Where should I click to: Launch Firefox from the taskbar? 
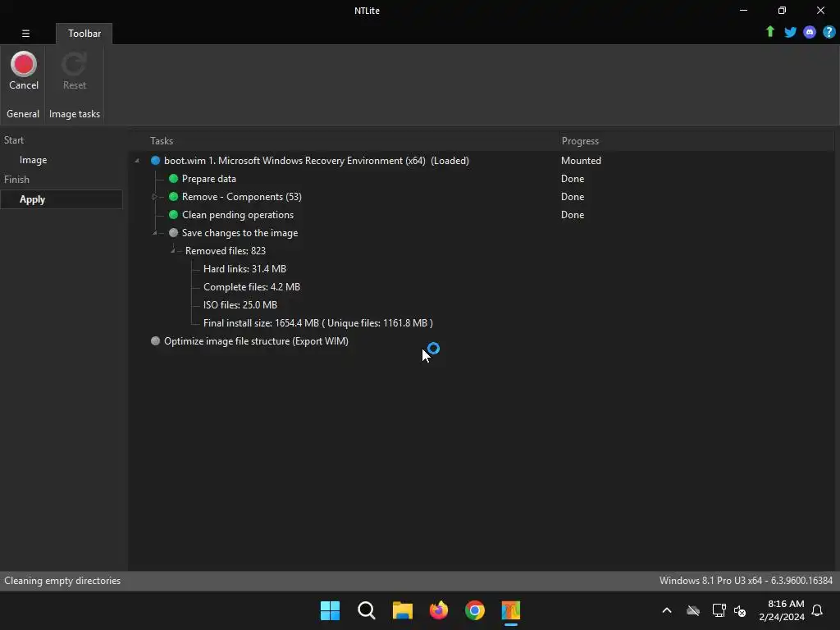pos(439,610)
